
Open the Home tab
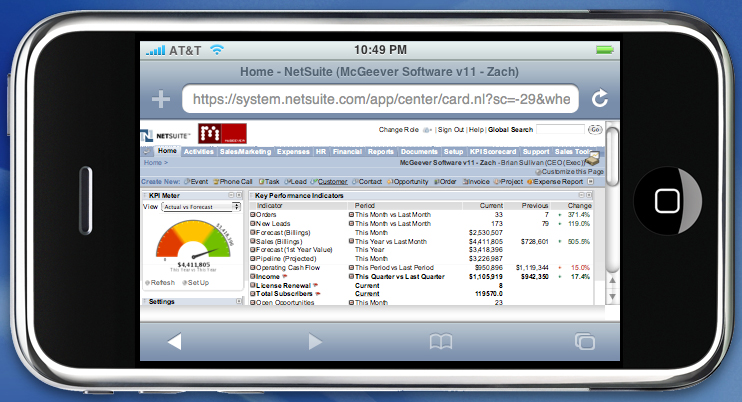click(x=167, y=151)
